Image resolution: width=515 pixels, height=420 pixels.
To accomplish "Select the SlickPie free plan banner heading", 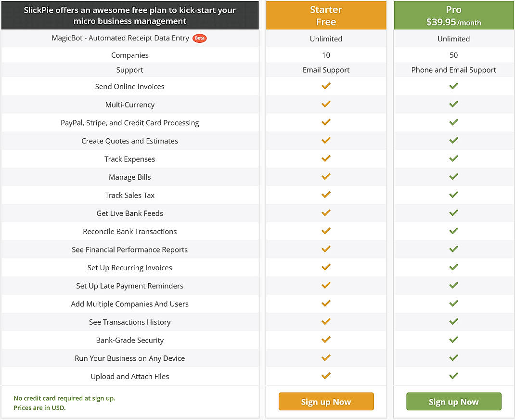I will (x=130, y=15).
